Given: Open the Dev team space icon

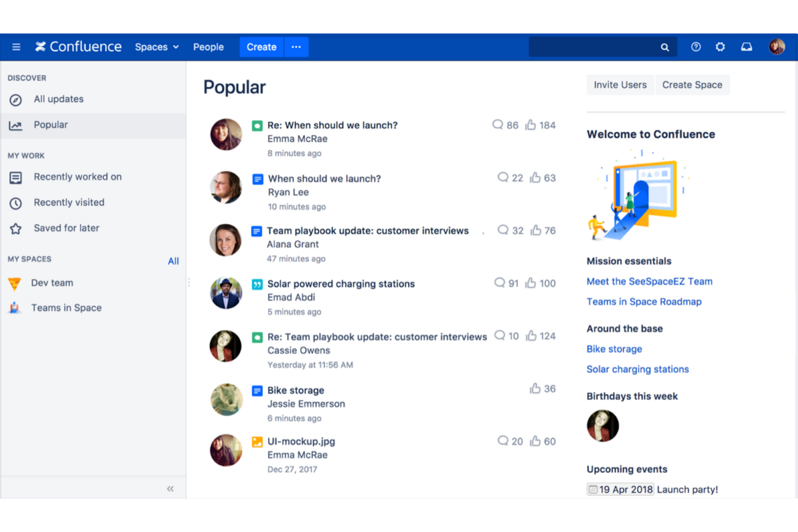Looking at the screenshot, I should (x=15, y=283).
